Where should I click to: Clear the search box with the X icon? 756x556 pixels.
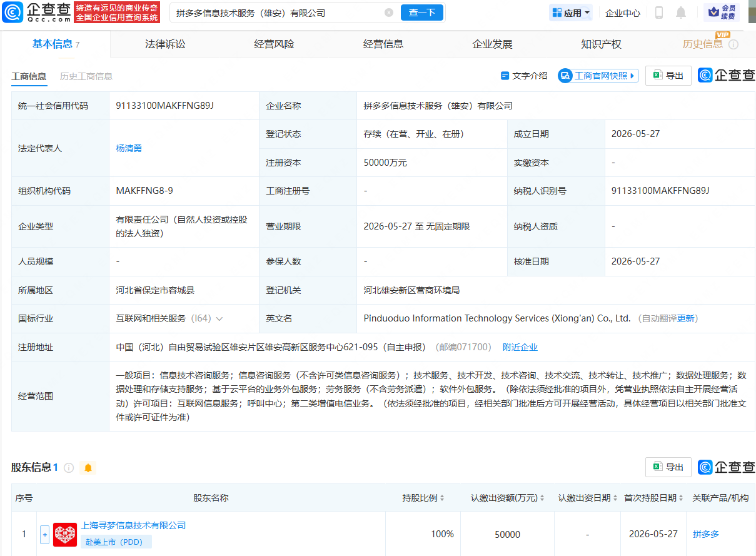[389, 13]
